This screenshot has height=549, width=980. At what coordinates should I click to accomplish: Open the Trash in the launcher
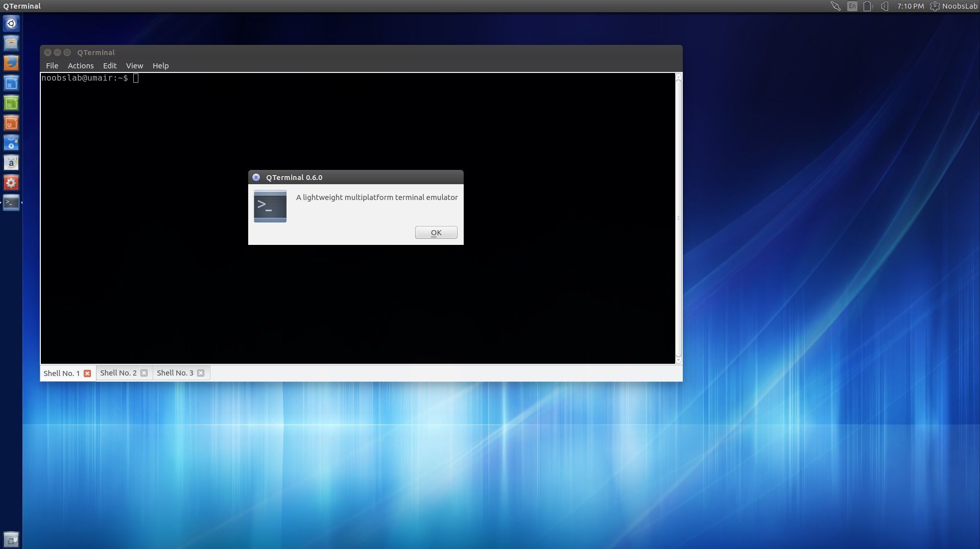pos(11,539)
